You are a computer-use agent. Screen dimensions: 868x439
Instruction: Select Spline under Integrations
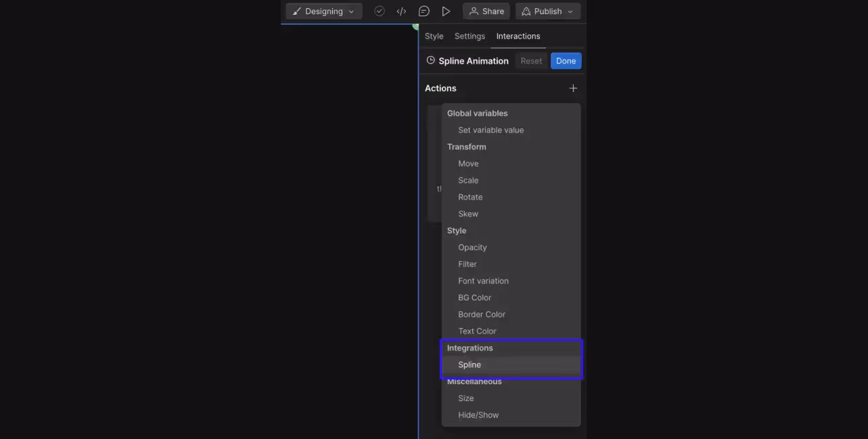point(469,364)
